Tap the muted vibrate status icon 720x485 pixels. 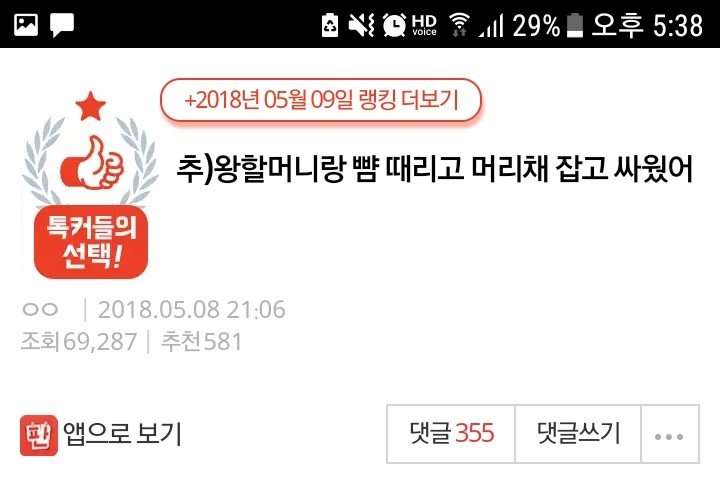(361, 25)
